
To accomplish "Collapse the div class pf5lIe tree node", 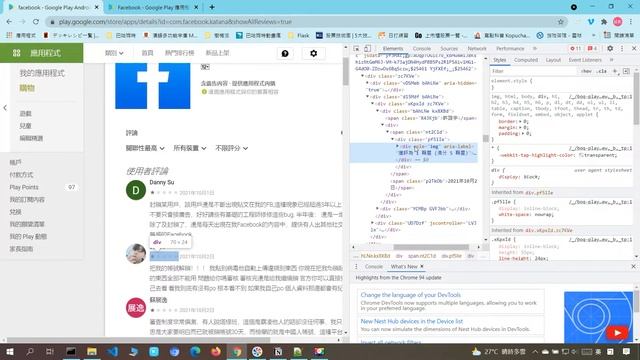I will point(392,140).
